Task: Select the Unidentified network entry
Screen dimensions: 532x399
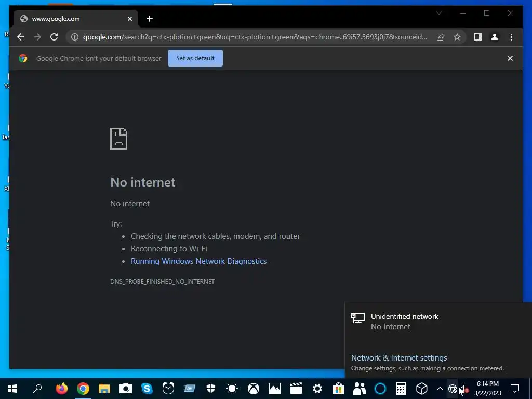Action: pos(437,321)
